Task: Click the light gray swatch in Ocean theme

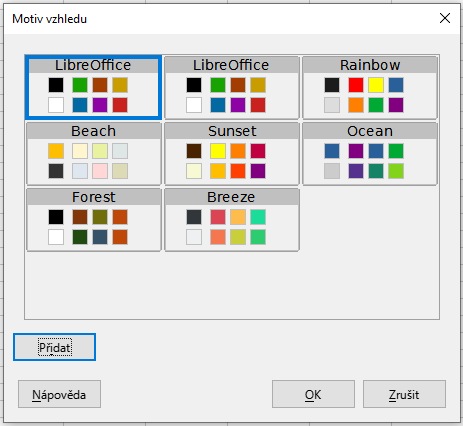Action: tap(332, 171)
